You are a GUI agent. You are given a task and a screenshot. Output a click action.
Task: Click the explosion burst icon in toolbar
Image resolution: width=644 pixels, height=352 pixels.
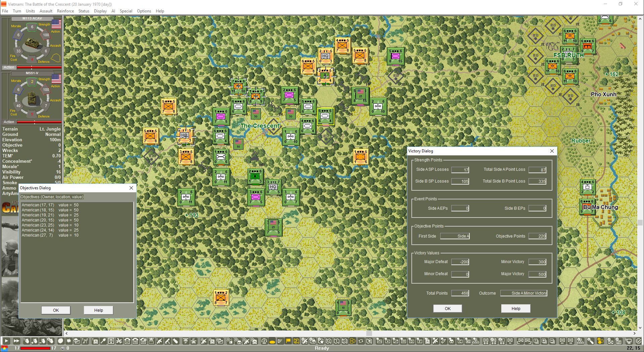coord(68,341)
